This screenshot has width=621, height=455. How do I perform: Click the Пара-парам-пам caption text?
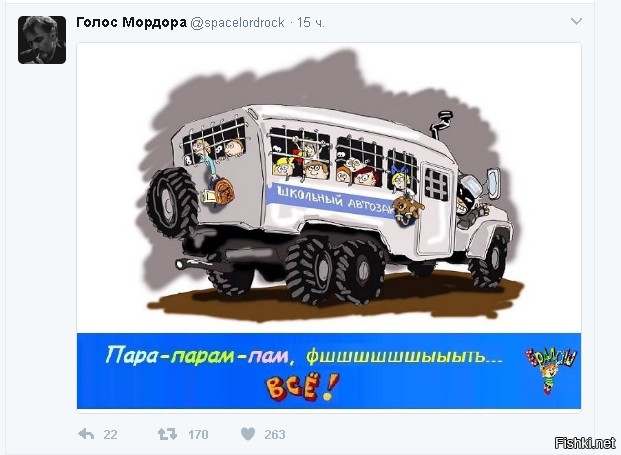(x=197, y=355)
